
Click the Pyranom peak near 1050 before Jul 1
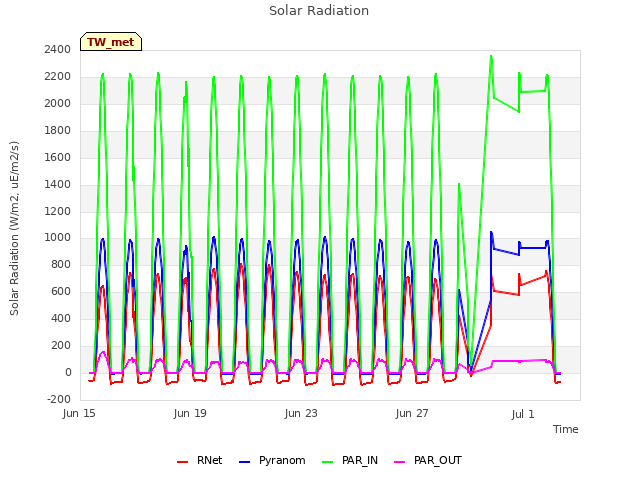[491, 232]
